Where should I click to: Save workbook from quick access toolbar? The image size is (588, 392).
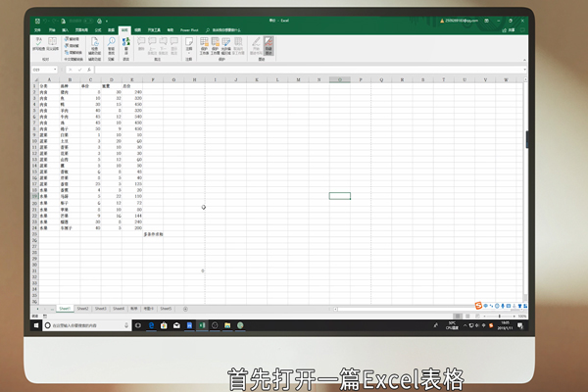point(37,21)
